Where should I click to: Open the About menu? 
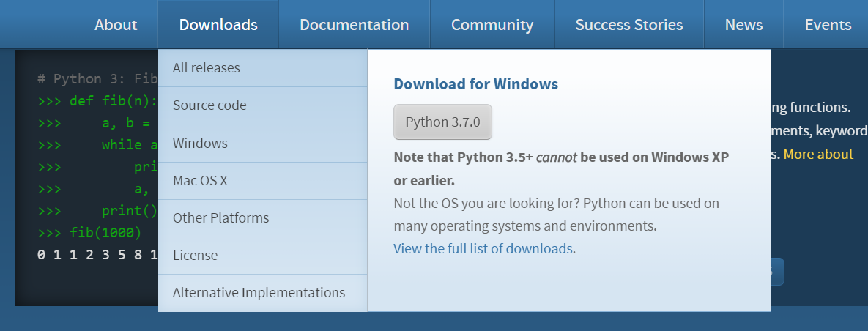coord(116,24)
